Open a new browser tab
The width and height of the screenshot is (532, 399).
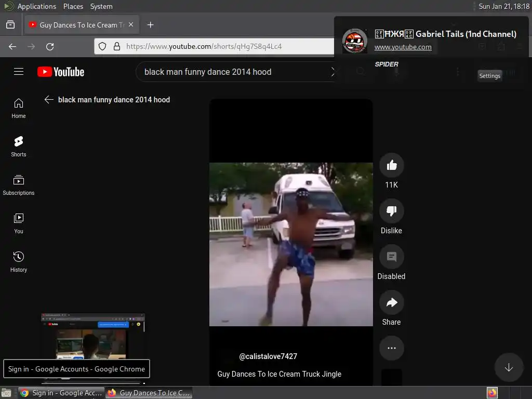151,25
